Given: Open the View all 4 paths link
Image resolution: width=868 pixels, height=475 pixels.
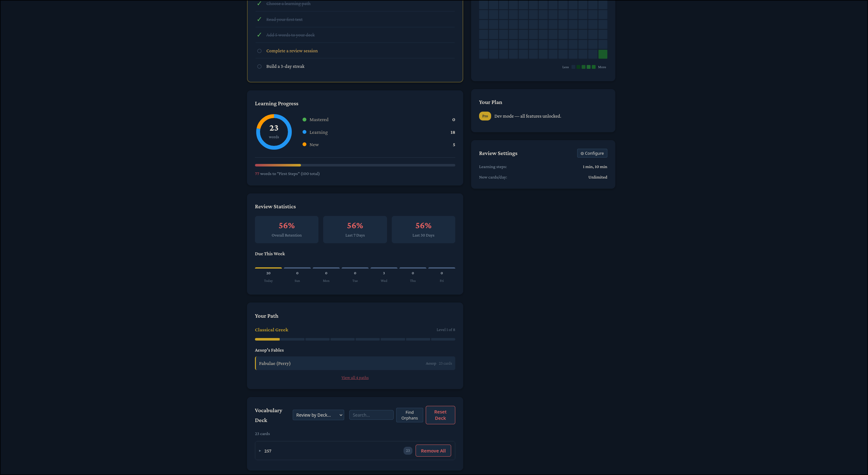Looking at the screenshot, I should (355, 378).
